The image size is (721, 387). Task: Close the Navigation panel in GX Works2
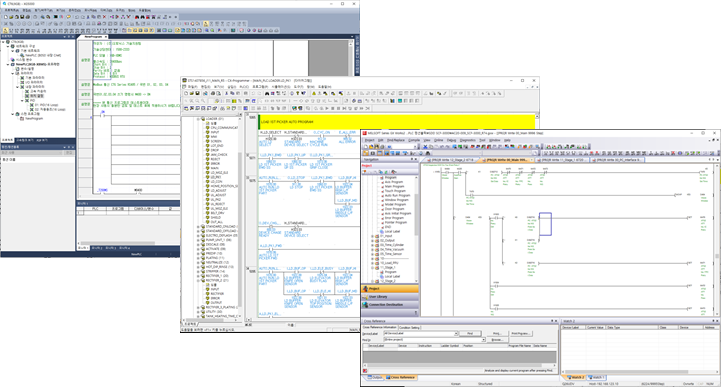point(416,159)
